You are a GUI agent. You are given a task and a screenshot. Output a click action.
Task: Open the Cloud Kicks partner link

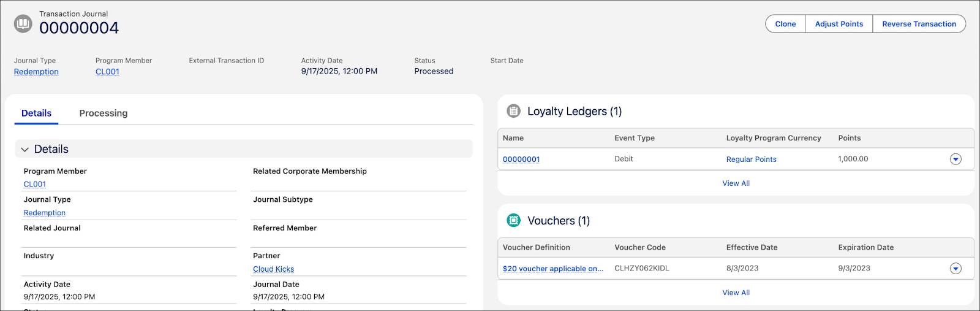point(273,269)
